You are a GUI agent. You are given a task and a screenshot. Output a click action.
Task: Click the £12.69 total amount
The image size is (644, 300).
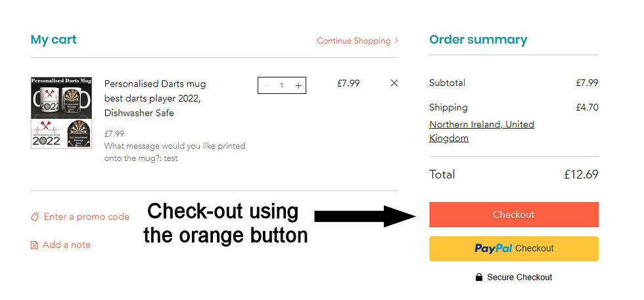coord(581,175)
